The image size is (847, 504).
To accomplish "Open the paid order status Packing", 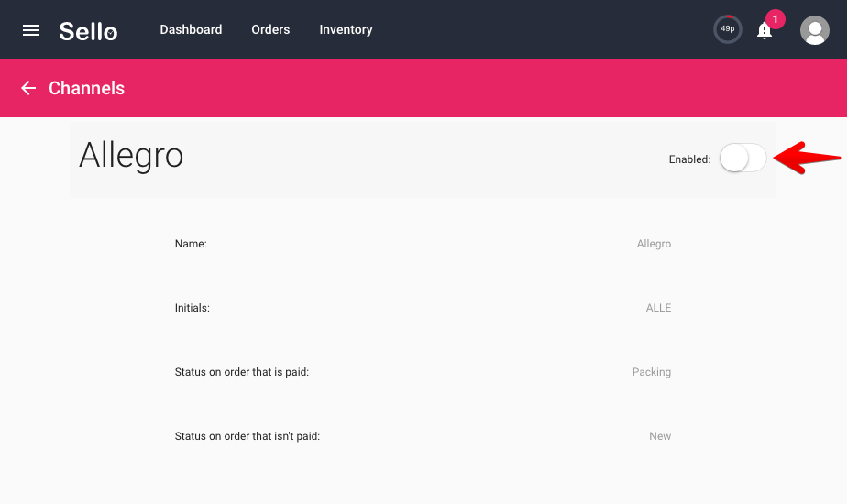I will pos(652,372).
